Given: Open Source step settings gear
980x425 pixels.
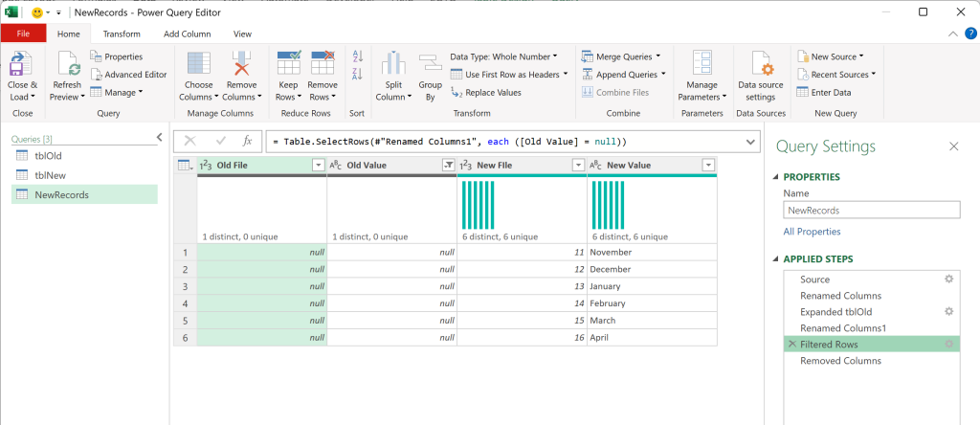Looking at the screenshot, I should (948, 279).
